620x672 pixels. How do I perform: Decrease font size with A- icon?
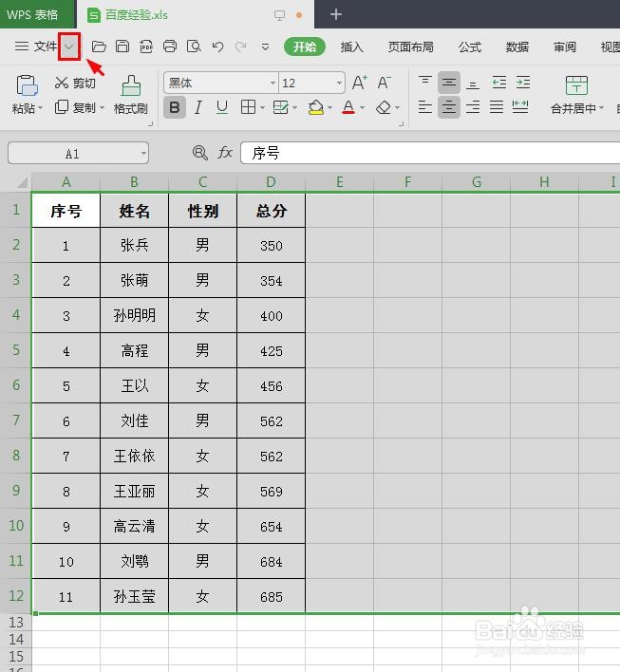coord(384,83)
